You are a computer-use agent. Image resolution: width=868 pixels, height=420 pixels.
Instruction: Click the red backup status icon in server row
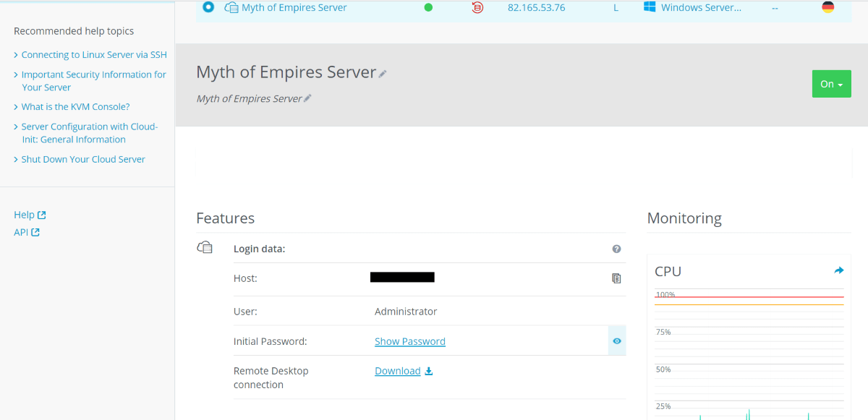tap(477, 8)
